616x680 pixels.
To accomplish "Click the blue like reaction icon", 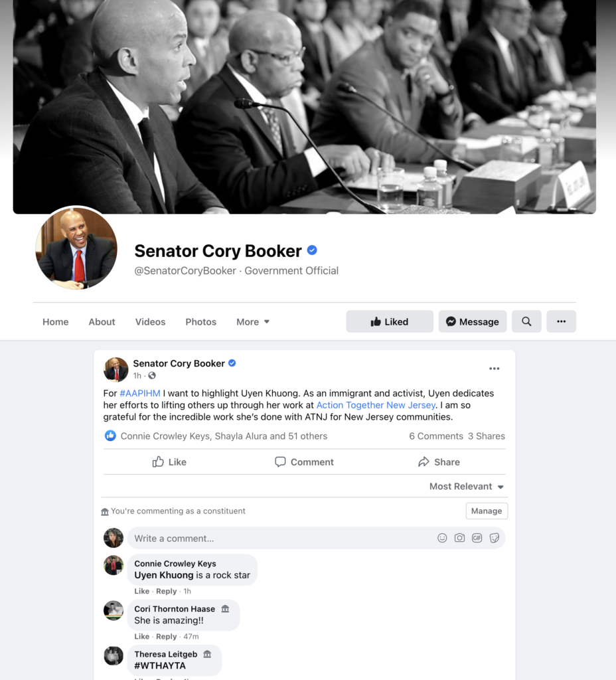I will (110, 436).
